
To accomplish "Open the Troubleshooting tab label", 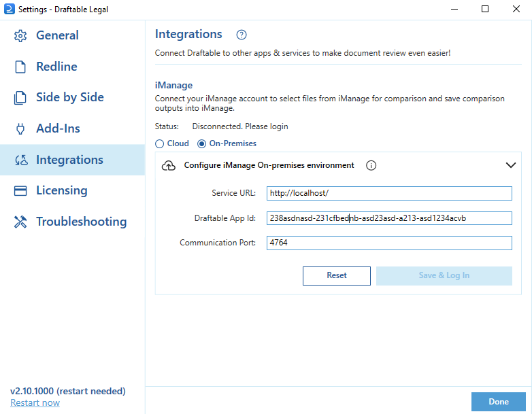I will 82,222.
